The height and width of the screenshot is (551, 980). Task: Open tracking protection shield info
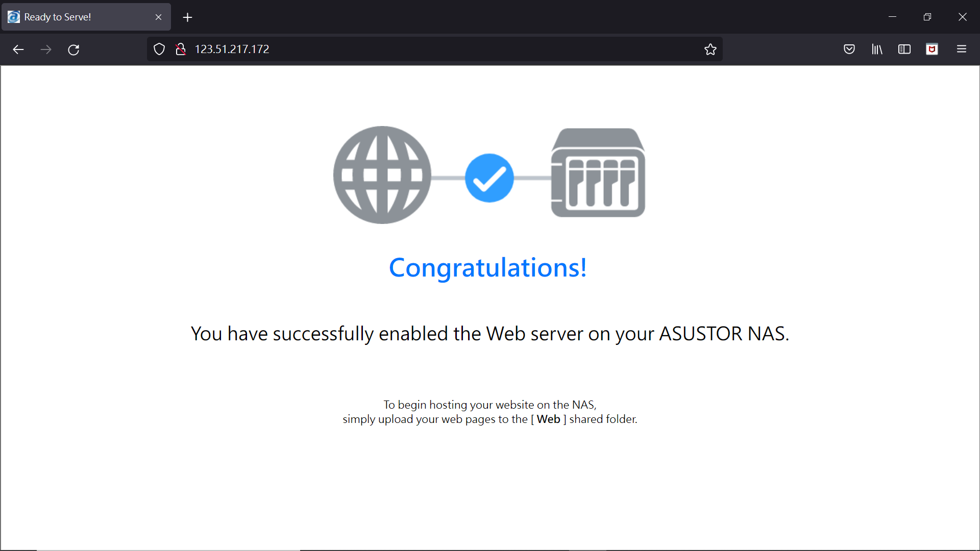pos(159,49)
